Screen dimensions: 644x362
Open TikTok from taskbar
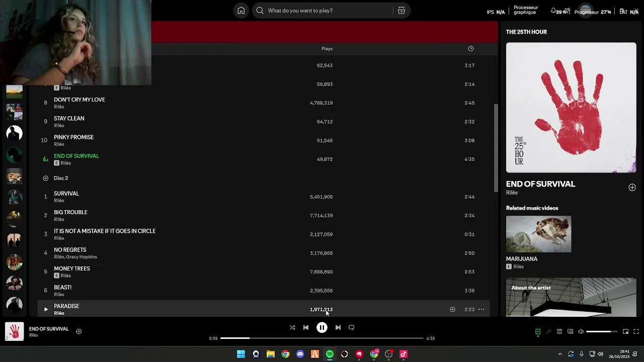coord(404,354)
